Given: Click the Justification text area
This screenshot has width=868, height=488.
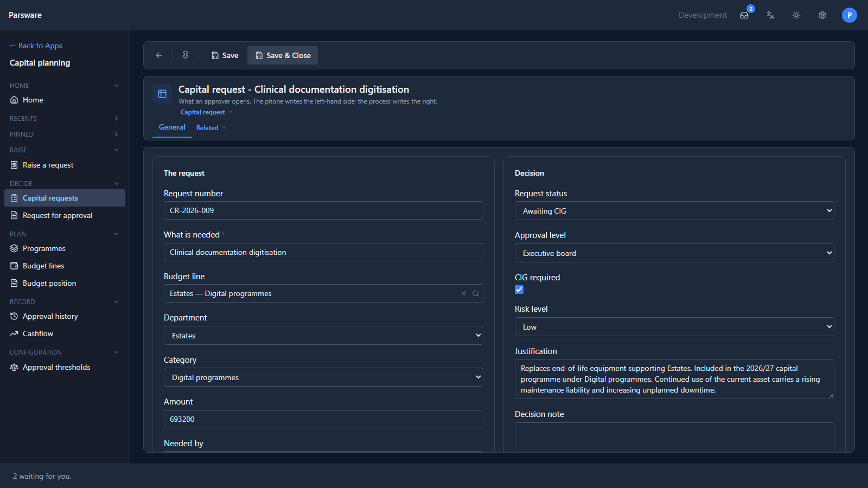Looking at the screenshot, I should coord(674,379).
